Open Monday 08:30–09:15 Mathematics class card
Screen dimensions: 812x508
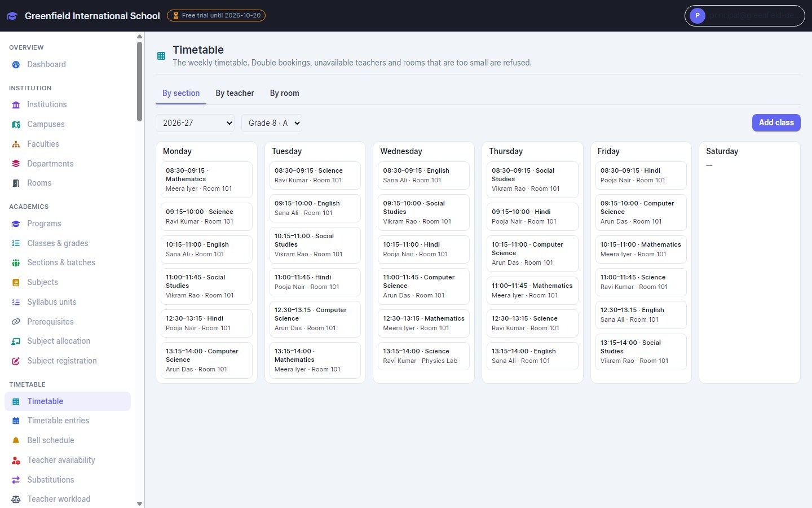click(x=206, y=179)
